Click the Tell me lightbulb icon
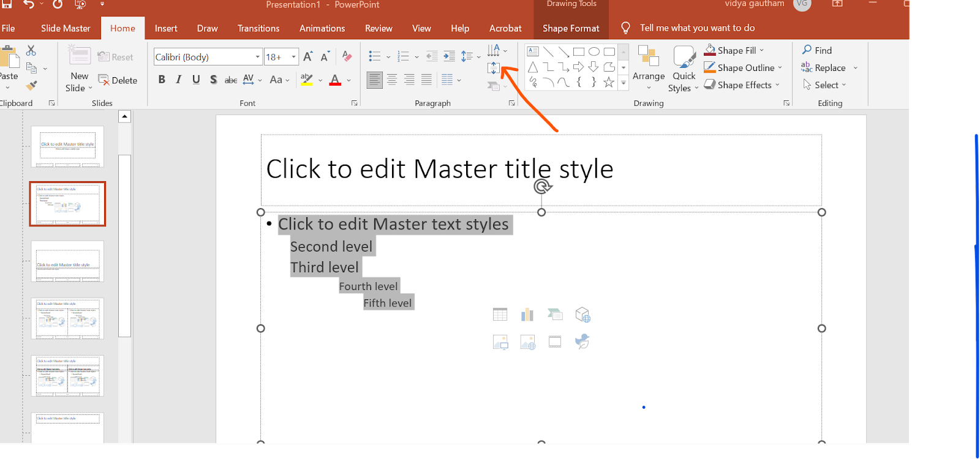Screen dimensions: 980x459 click(x=625, y=28)
